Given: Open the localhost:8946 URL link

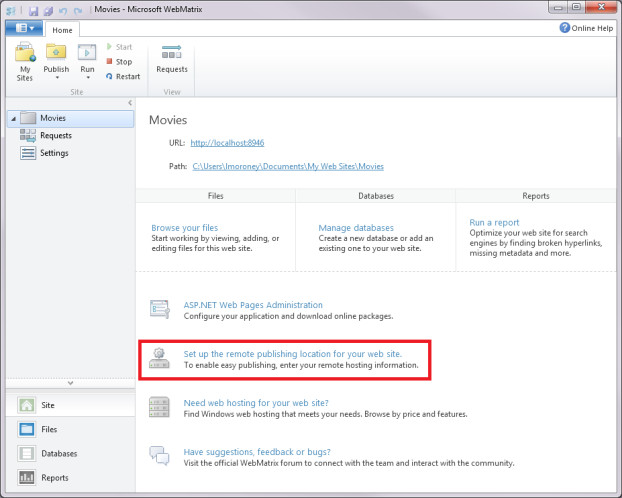Looking at the screenshot, I should [x=227, y=143].
